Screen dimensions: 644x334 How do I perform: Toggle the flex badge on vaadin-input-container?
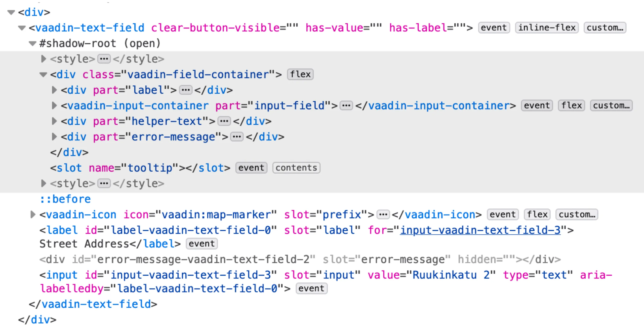point(571,106)
